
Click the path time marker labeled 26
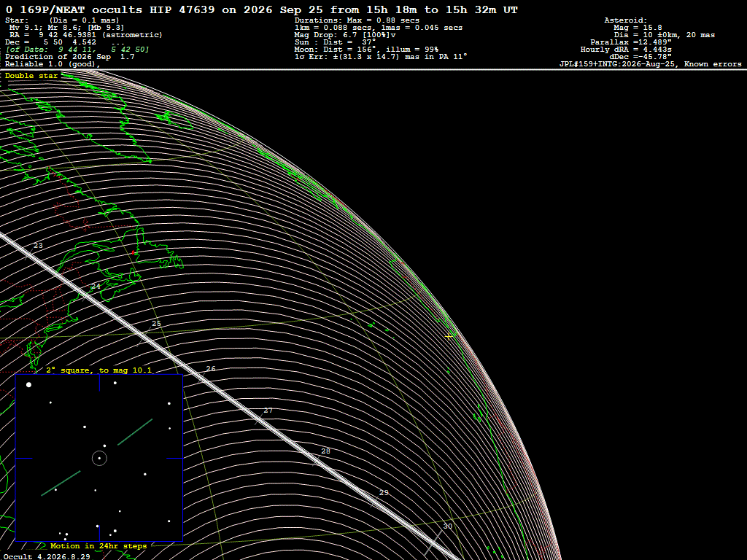[211, 368]
